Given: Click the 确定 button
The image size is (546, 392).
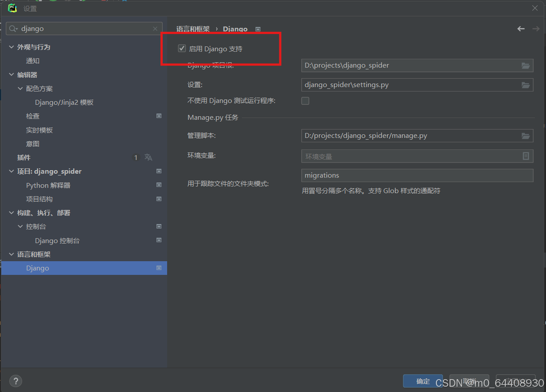Looking at the screenshot, I should pyautogui.click(x=423, y=381).
